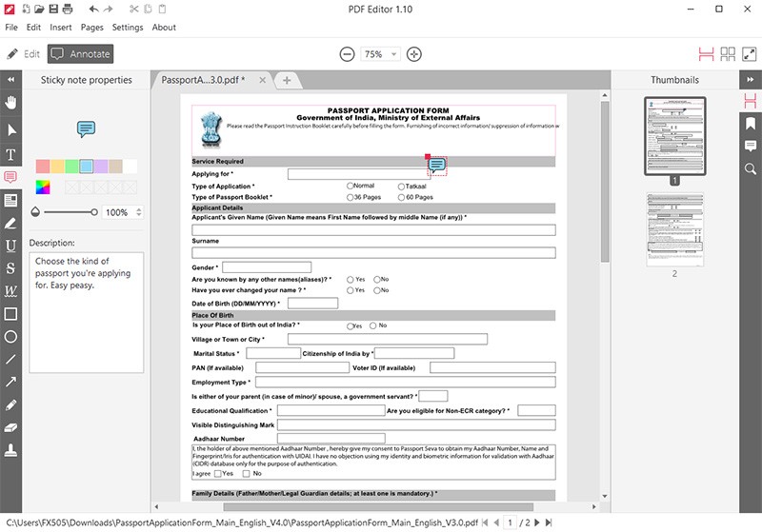Choose the 60 Pages booklet option
Viewport: 762px width, 532px height.
pyautogui.click(x=401, y=197)
